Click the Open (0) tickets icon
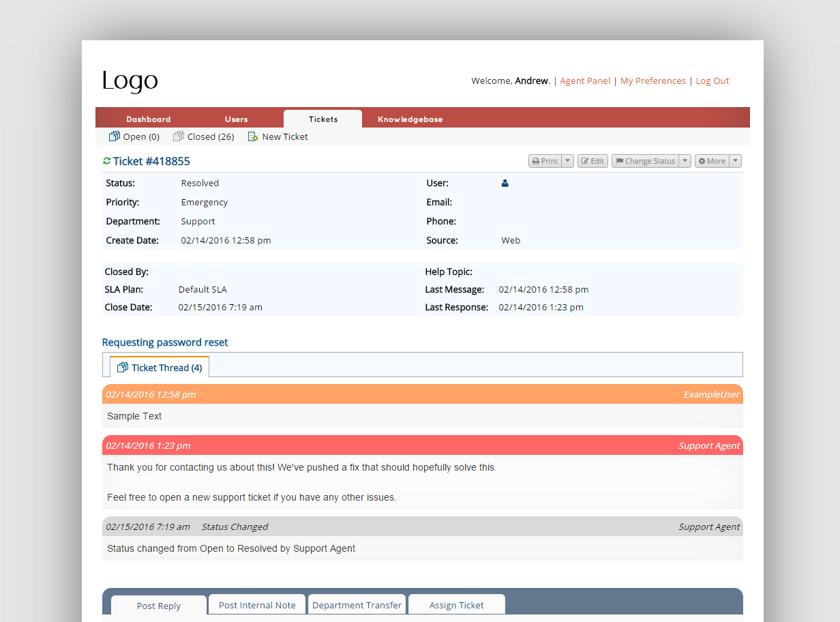This screenshot has width=840, height=622. point(115,136)
